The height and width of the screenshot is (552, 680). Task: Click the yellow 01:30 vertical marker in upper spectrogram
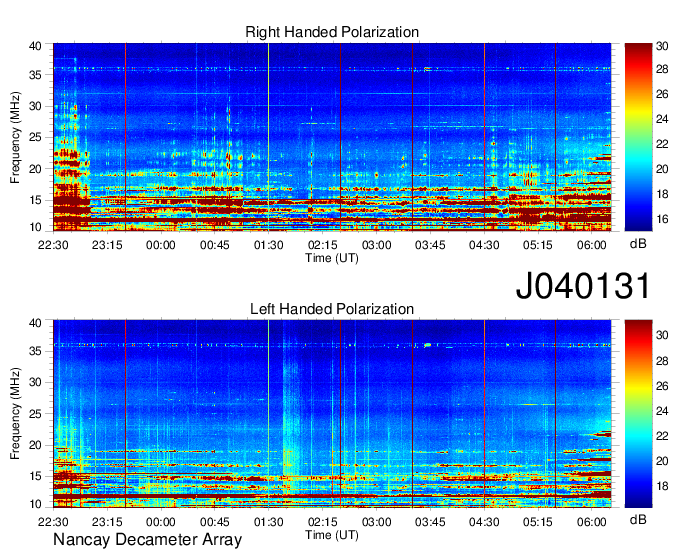click(x=268, y=137)
